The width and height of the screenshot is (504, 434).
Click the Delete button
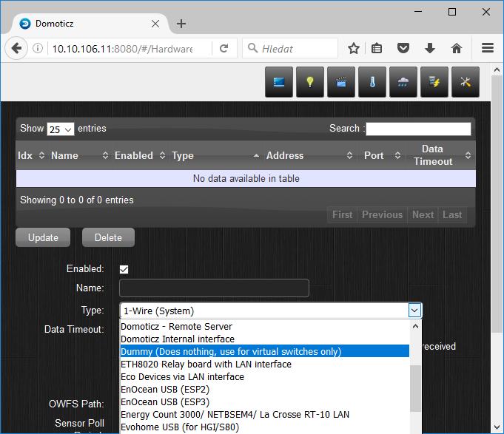pyautogui.click(x=108, y=237)
